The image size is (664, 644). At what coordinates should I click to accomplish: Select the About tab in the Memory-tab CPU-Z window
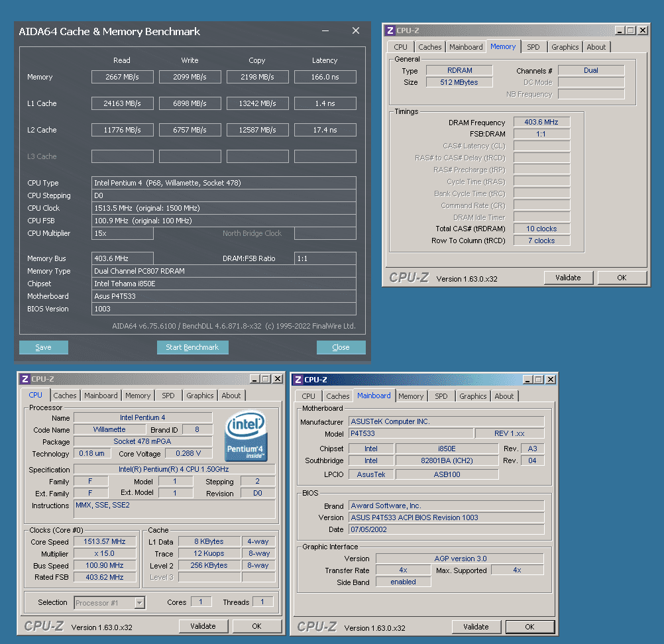[596, 47]
